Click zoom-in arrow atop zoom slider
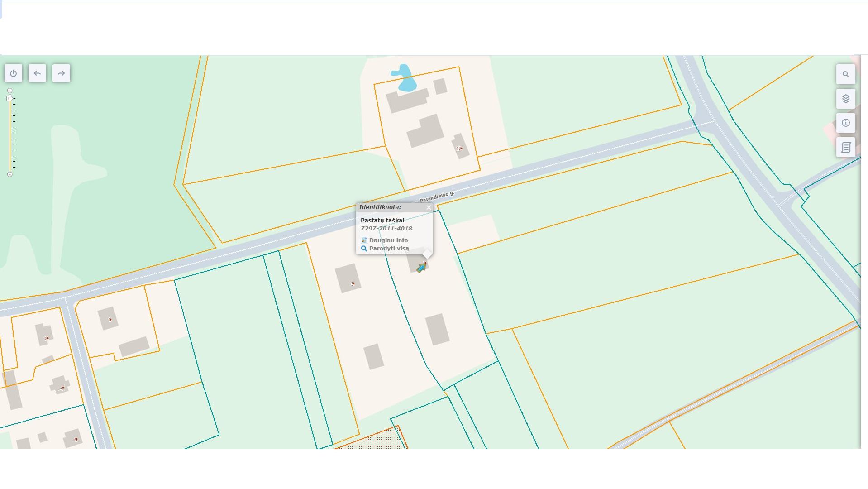Image resolution: width=868 pixels, height=489 pixels. [x=10, y=91]
